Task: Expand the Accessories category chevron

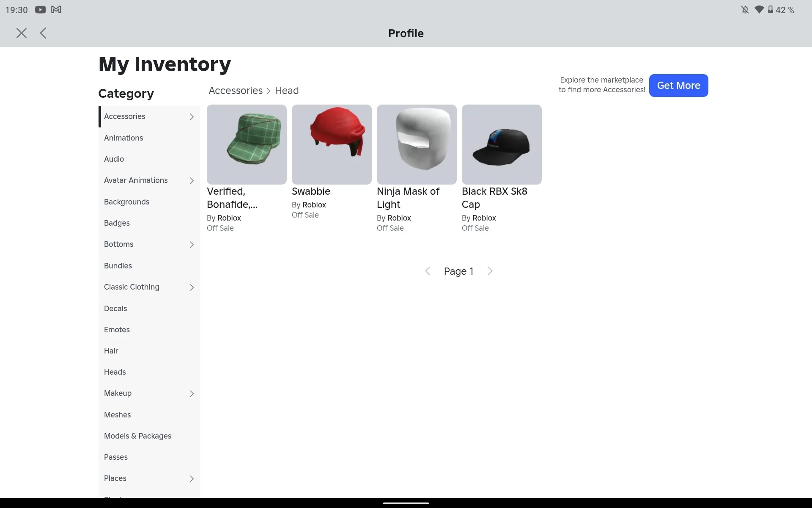Action: [x=192, y=117]
